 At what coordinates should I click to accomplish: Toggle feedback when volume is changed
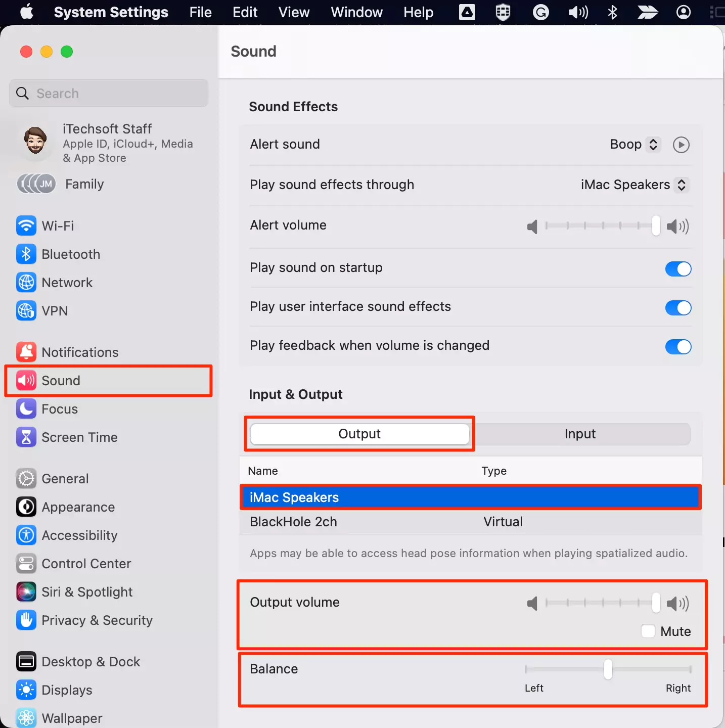[678, 346]
